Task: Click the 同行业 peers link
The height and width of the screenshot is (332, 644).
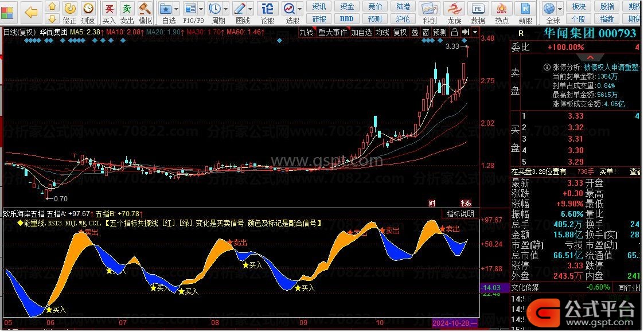Action: click(x=630, y=288)
